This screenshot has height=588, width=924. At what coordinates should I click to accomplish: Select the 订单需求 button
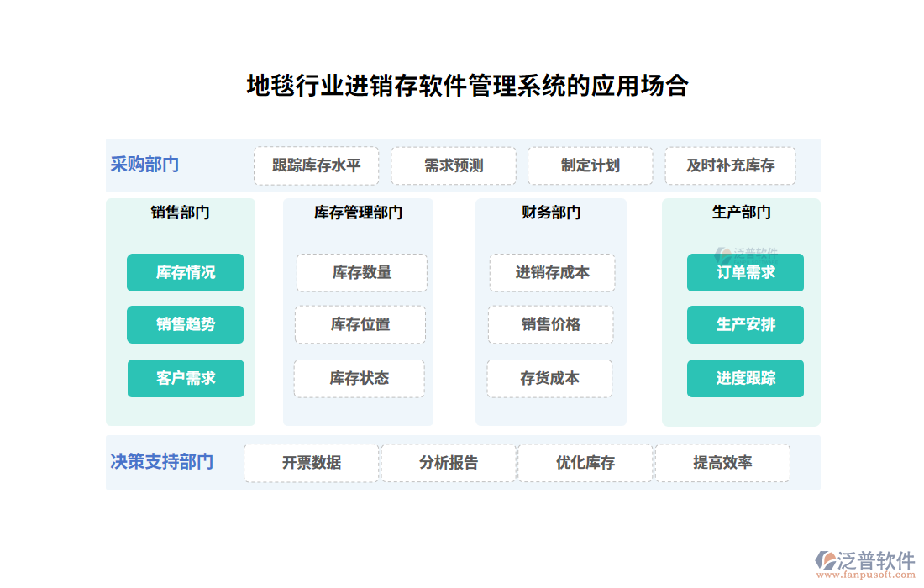point(745,273)
